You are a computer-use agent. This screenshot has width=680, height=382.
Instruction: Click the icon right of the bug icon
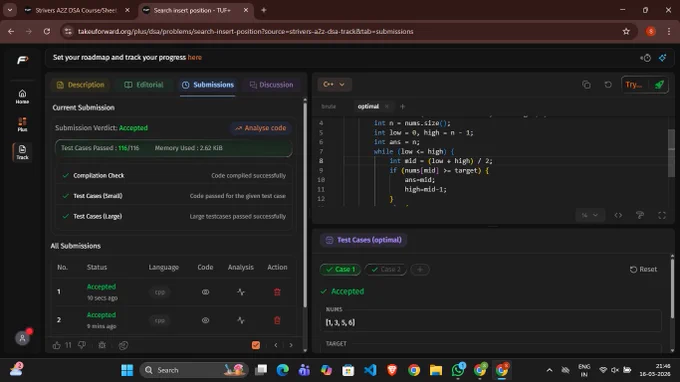tap(123, 345)
